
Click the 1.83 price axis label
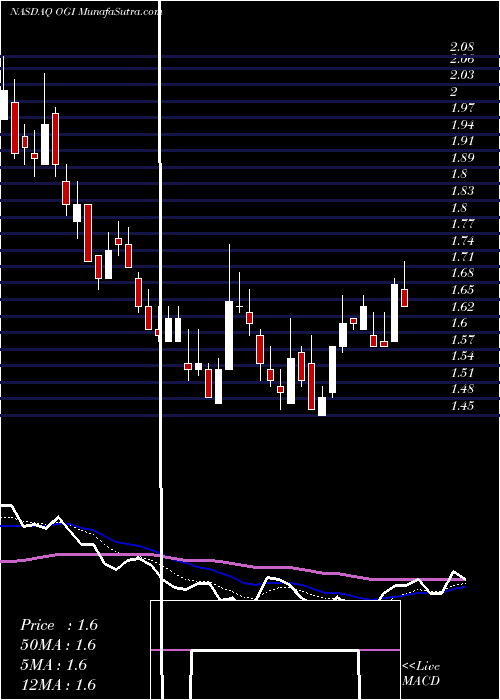(x=462, y=191)
